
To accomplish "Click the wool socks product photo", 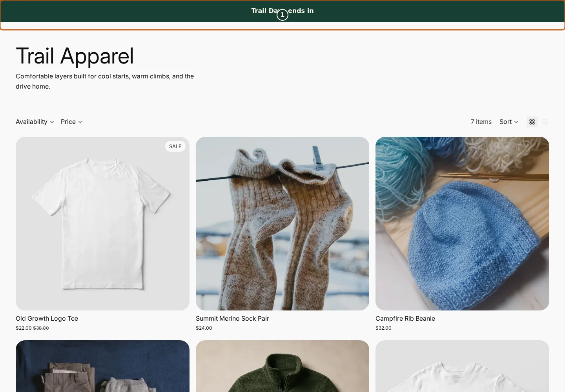I will [x=282, y=223].
